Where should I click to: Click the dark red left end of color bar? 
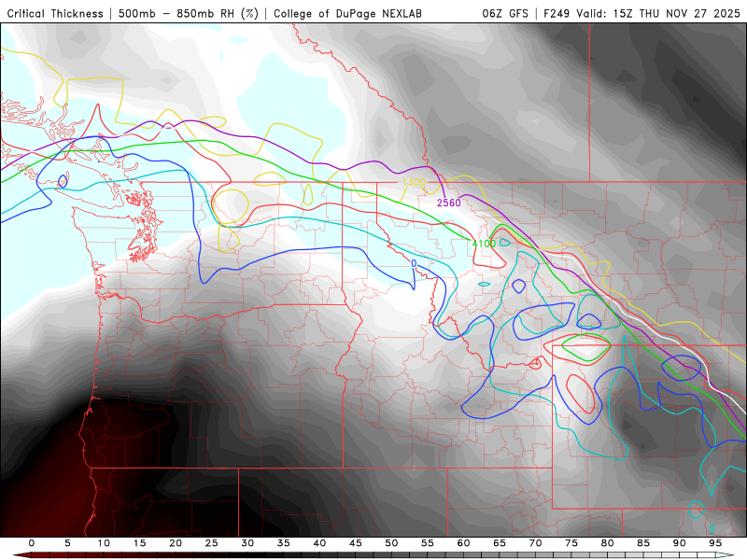tap(21, 555)
